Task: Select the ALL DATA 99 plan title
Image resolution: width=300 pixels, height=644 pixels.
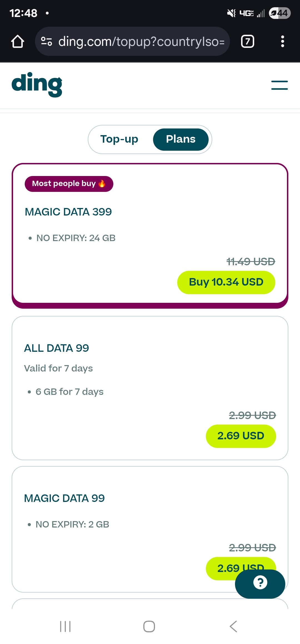Action: click(x=57, y=348)
